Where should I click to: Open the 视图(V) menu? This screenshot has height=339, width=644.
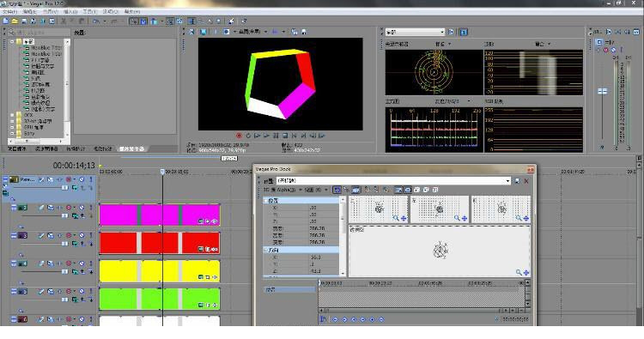50,12
